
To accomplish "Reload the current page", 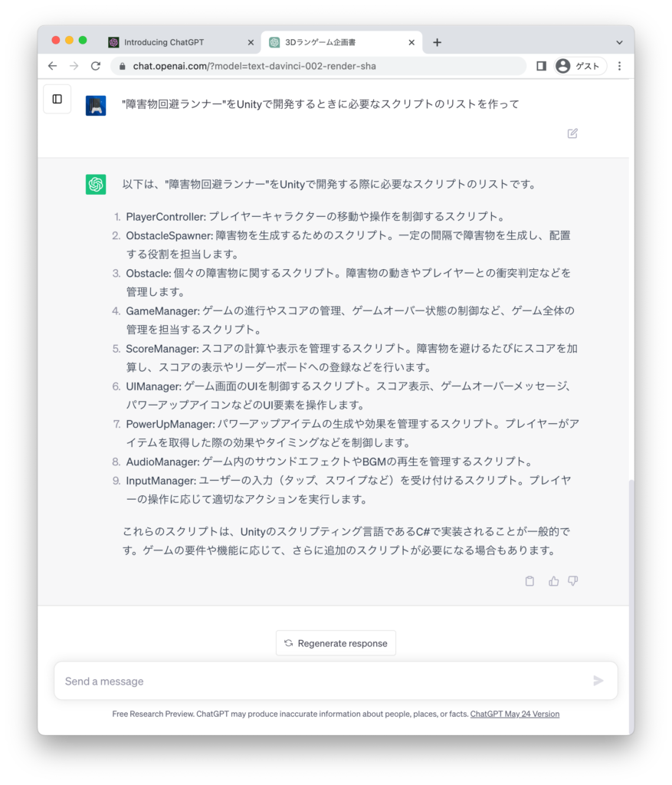I will (96, 66).
